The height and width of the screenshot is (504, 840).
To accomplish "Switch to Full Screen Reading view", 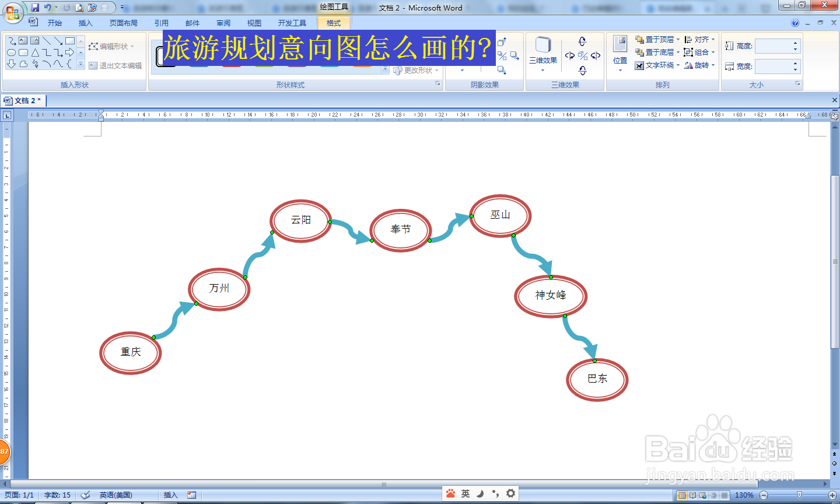I will click(692, 495).
